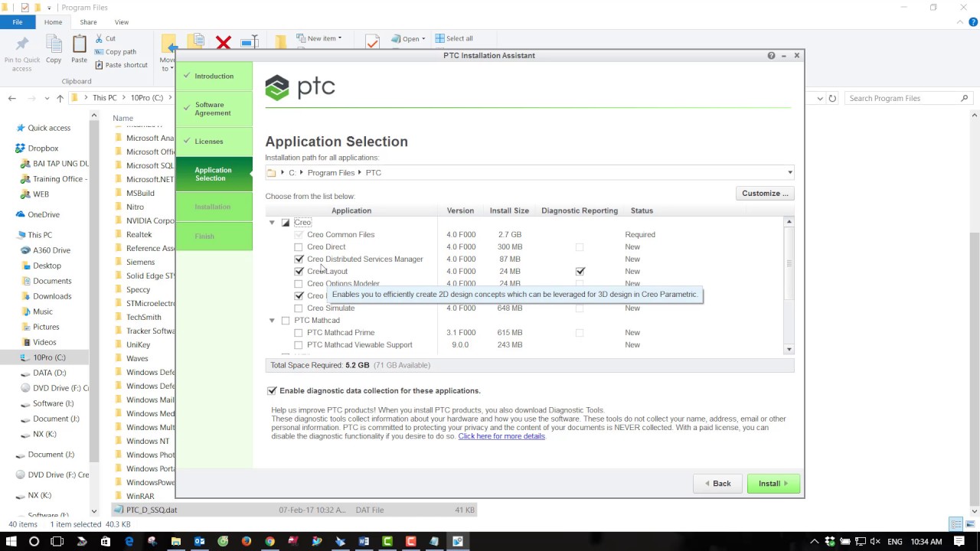
Task: Click Cut in the Explorer ribbon
Action: tap(106, 38)
